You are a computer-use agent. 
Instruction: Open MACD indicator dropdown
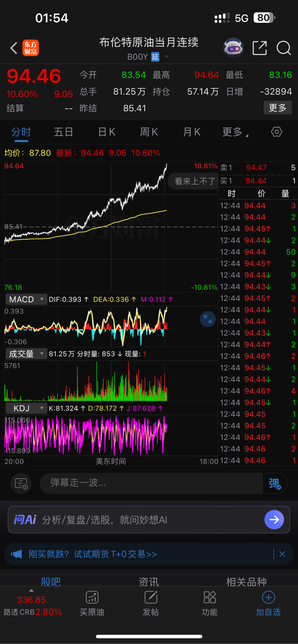click(x=26, y=299)
